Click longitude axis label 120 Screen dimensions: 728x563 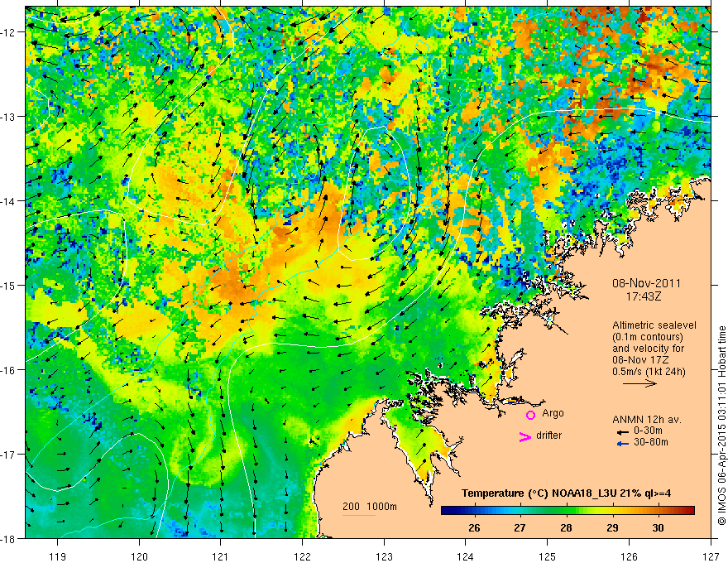click(x=139, y=556)
